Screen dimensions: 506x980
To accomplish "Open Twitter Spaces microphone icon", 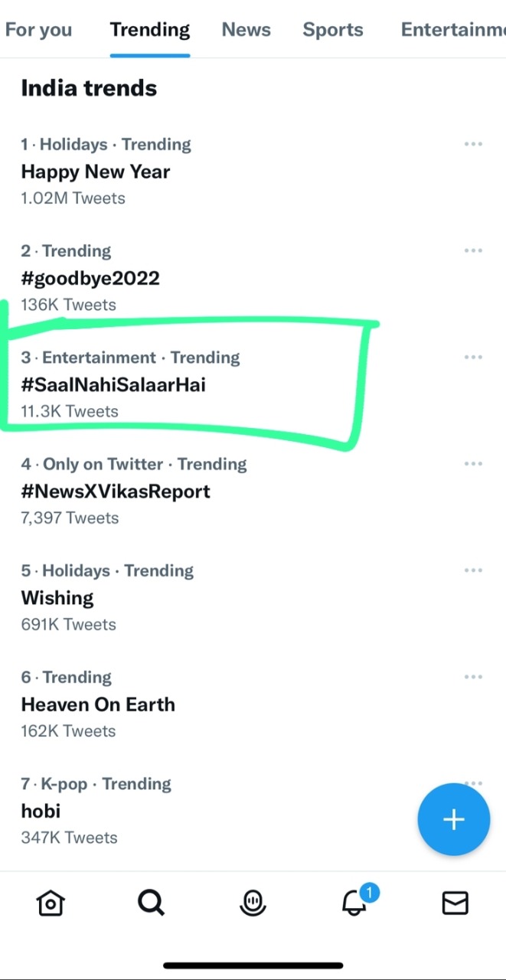I will 253,903.
